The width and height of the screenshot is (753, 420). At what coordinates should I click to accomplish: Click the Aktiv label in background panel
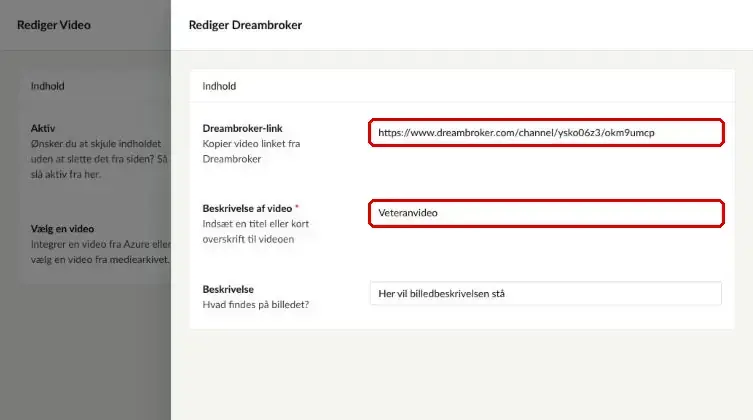tap(43, 128)
